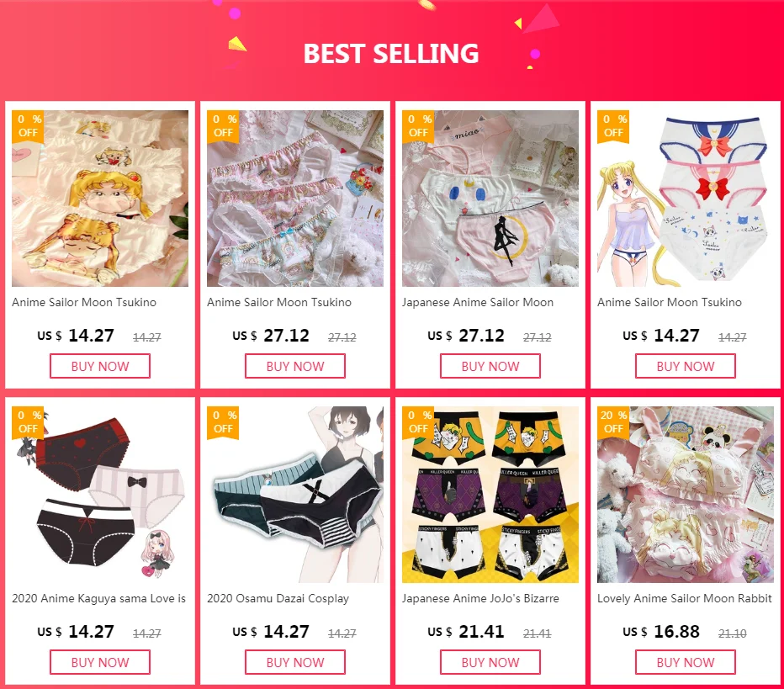Screen dimensions: 784x689
Task: Click BUY NOW for the Osamu Dazai Cosplay item
Action: click(295, 662)
